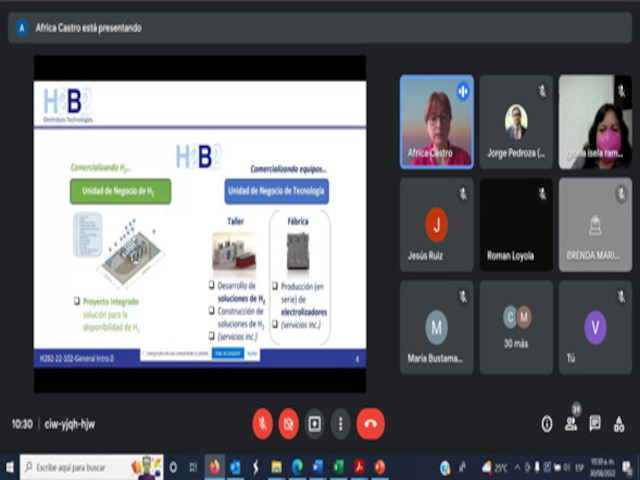Screen dimensions: 640x480
Task: Open the notification center icon
Action: [x=627, y=467]
